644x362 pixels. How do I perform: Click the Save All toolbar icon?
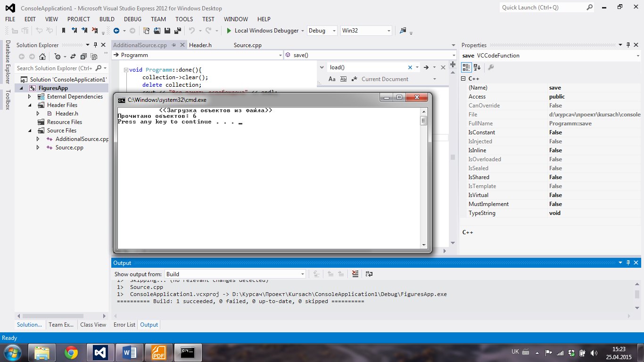(x=178, y=31)
